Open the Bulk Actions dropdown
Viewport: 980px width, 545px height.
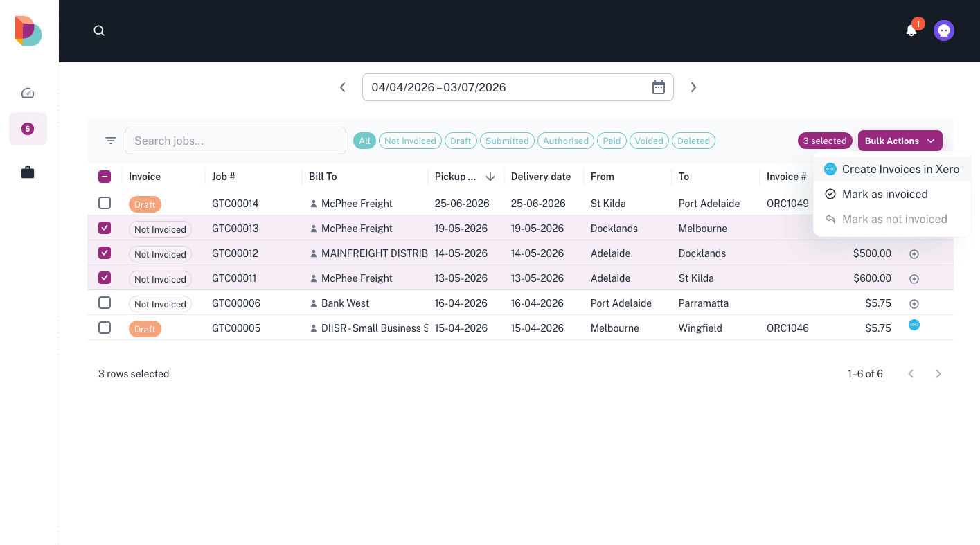pyautogui.click(x=900, y=141)
